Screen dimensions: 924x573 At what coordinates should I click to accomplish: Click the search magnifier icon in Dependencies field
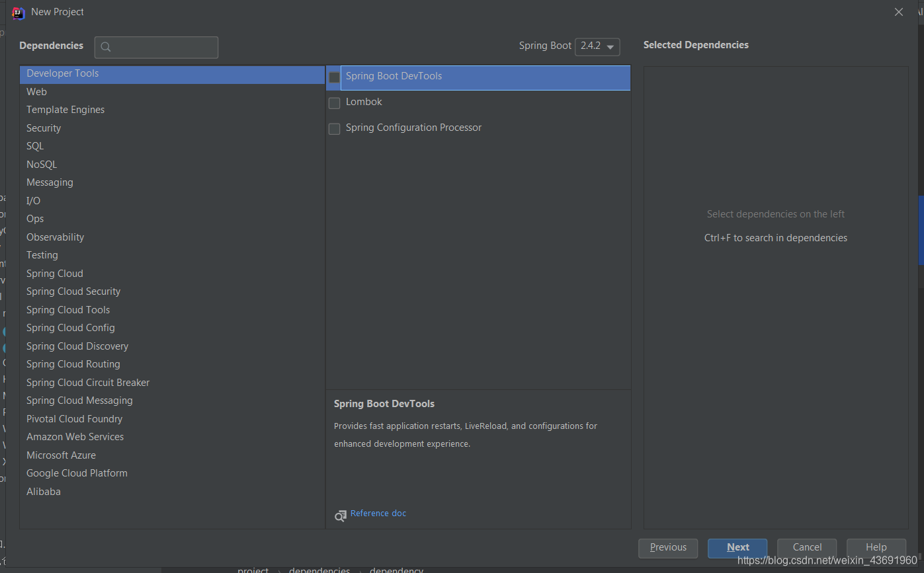(x=106, y=48)
